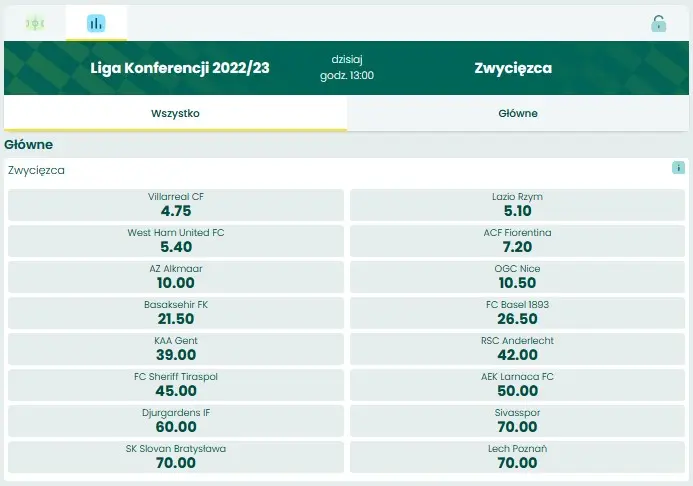Add KAA Gent at 39.00
693x486 pixels.
(x=176, y=349)
